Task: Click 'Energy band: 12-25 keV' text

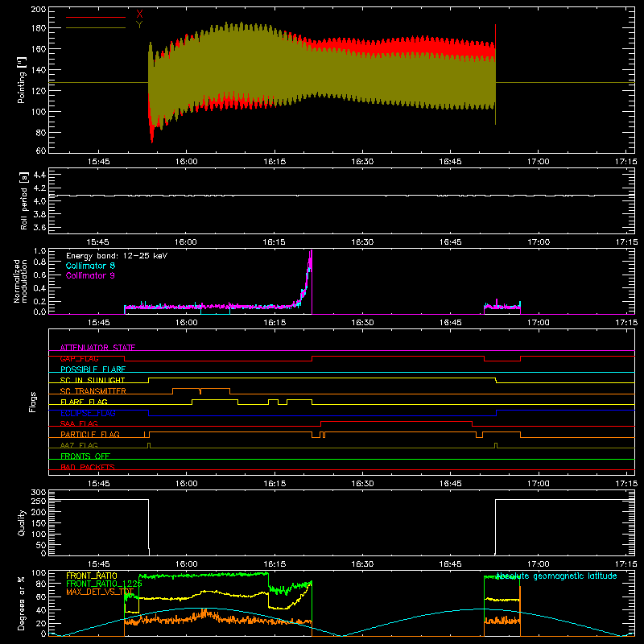Action: click(x=117, y=256)
